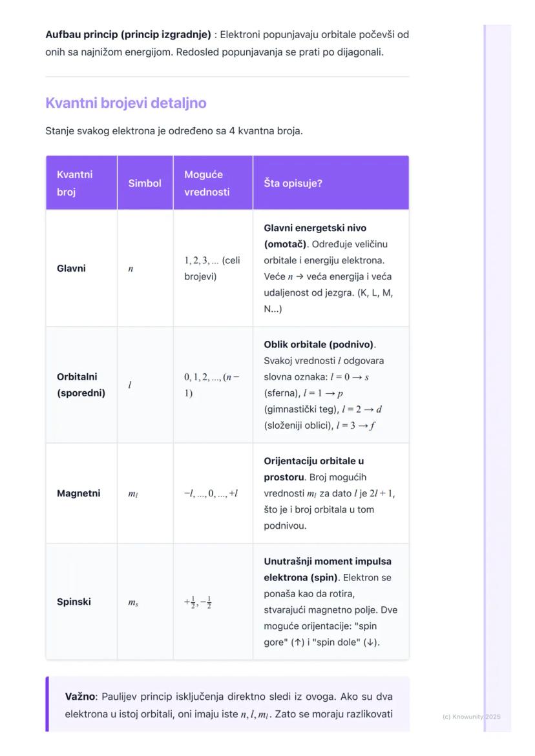This screenshot has width=535, height=756.
Task: Select the "Orbitalni (sporedni)" row label
Action: pos(81,384)
